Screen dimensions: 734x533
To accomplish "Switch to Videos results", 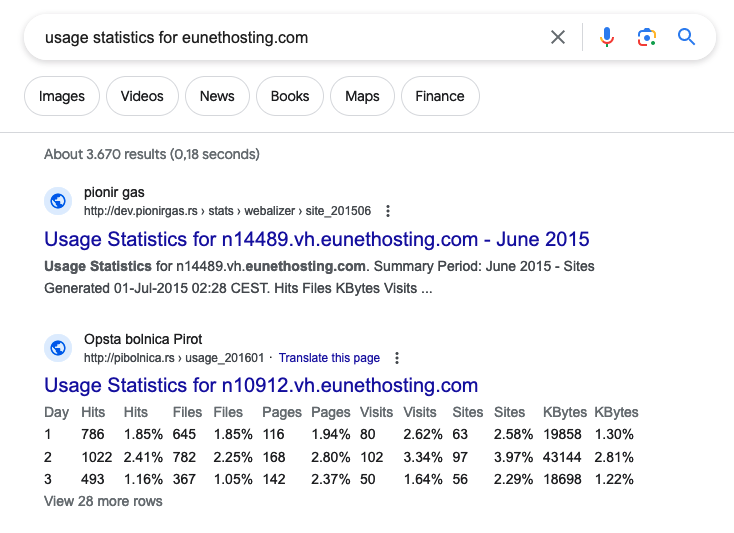I will [x=142, y=96].
